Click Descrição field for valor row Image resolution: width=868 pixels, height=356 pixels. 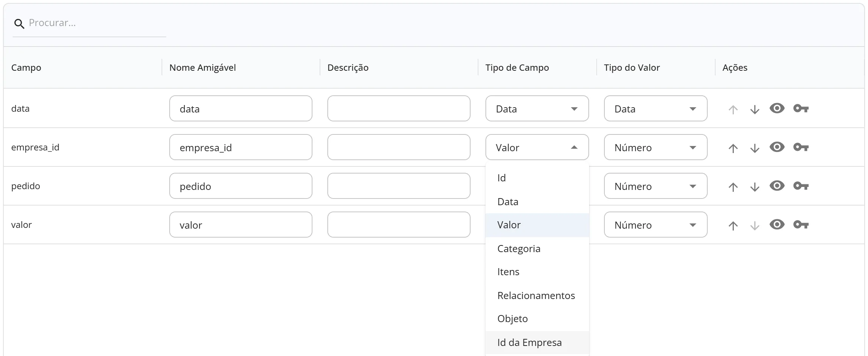(x=399, y=225)
